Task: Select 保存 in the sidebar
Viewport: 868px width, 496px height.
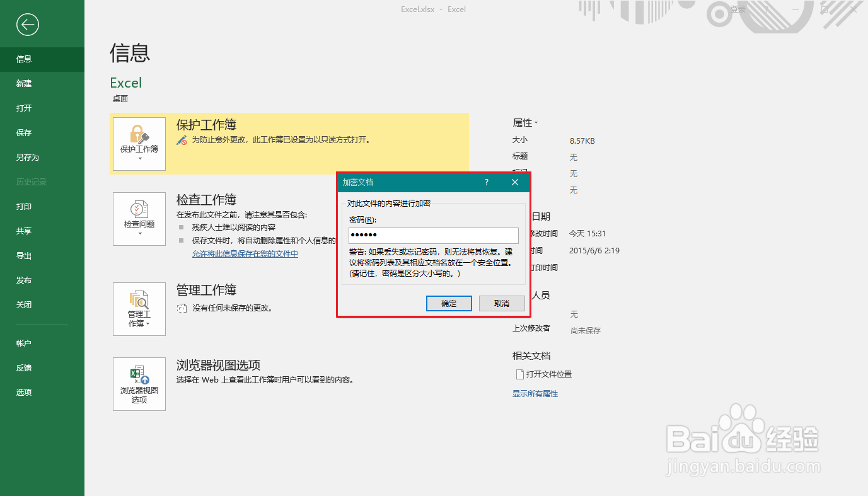Action: click(42, 133)
